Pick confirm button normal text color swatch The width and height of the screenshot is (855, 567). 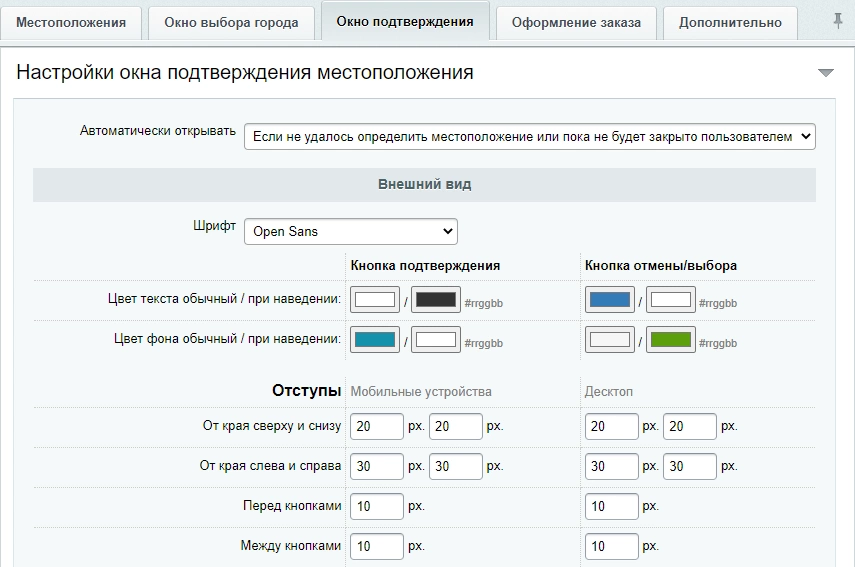[375, 300]
